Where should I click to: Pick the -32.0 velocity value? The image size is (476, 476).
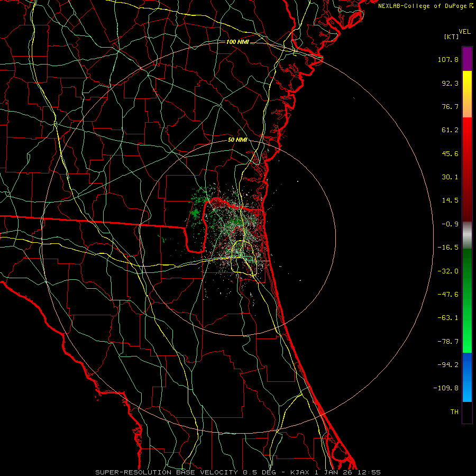coord(448,271)
